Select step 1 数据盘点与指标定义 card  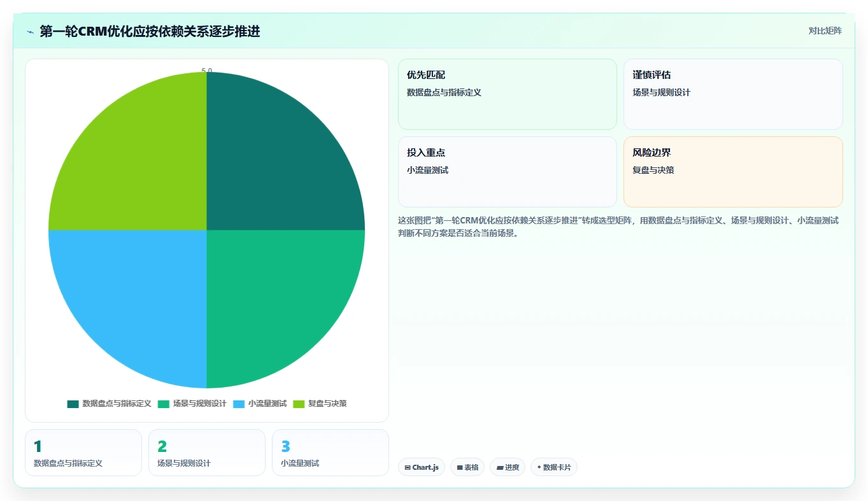click(x=83, y=453)
